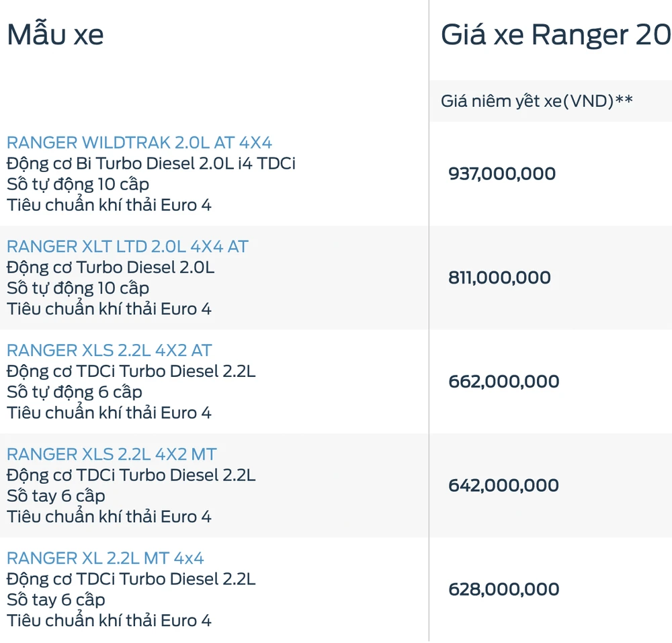Screen dimensions: 672x643
Task: Click "Động cơ Turbo Diesel 2.0L" under XLT LTD
Action: tap(110, 267)
